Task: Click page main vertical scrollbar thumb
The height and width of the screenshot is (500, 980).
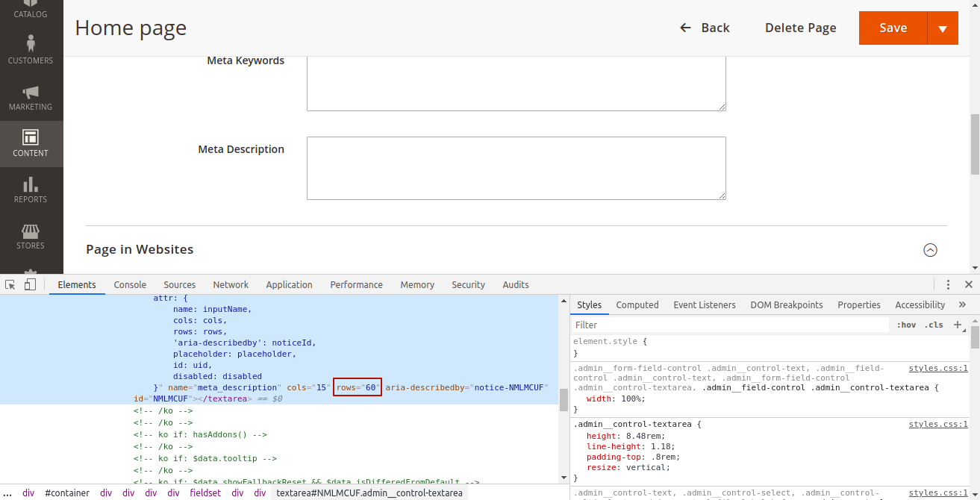Action: pyautogui.click(x=975, y=145)
